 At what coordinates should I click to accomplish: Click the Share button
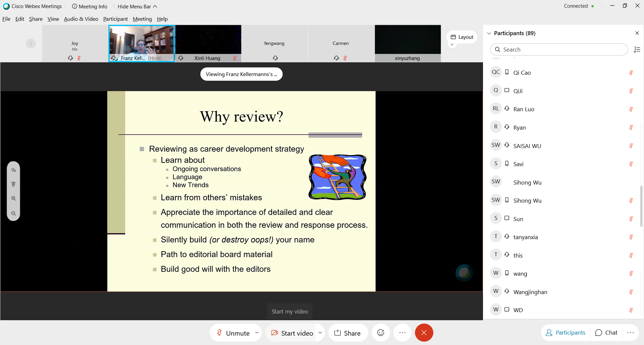click(x=348, y=333)
